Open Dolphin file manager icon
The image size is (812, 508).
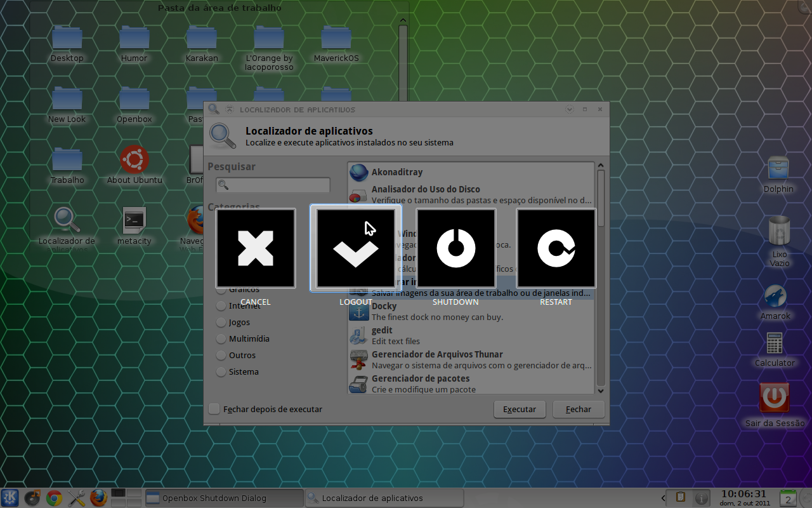778,169
